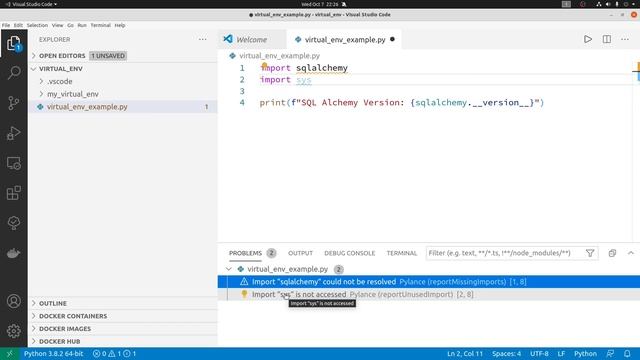Split the editor to the right

(607, 39)
